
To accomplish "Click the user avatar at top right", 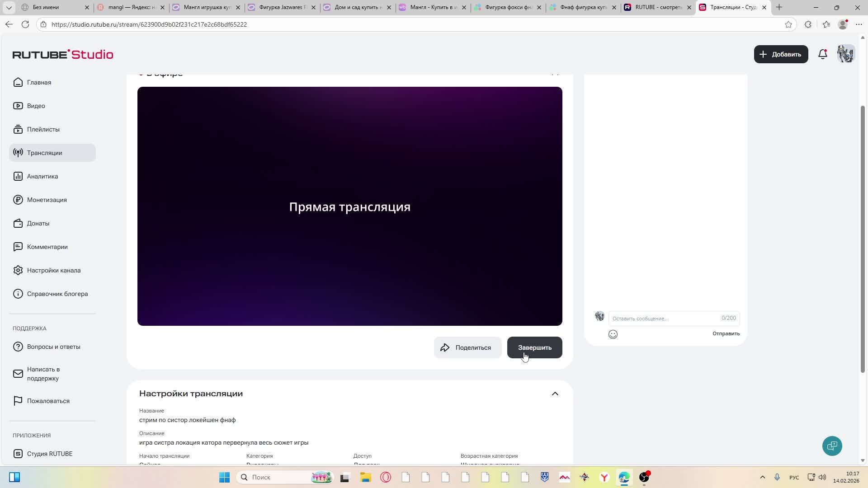I will (845, 54).
